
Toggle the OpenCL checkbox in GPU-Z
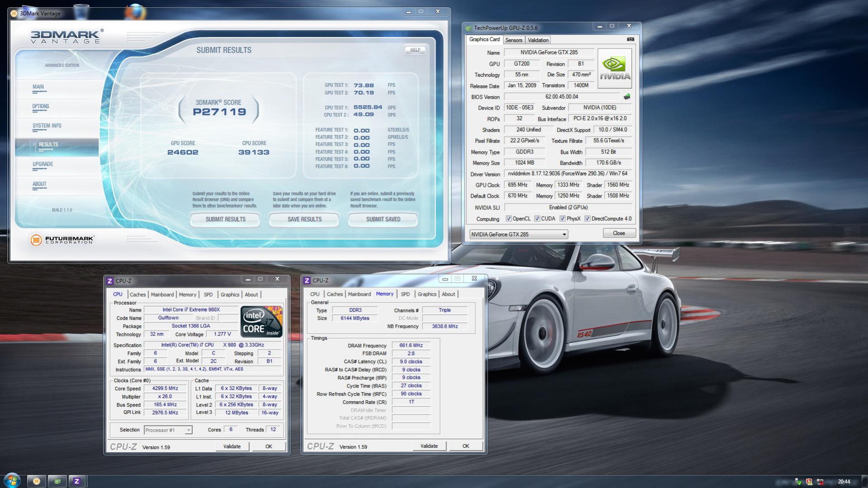(x=508, y=219)
